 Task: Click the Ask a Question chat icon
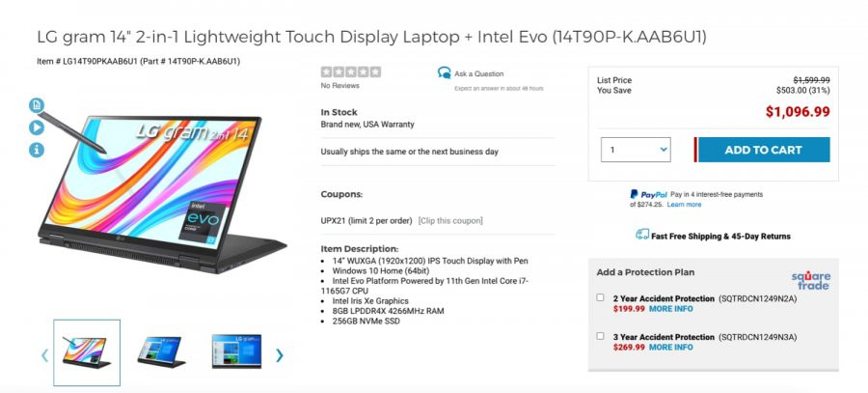[x=444, y=73]
